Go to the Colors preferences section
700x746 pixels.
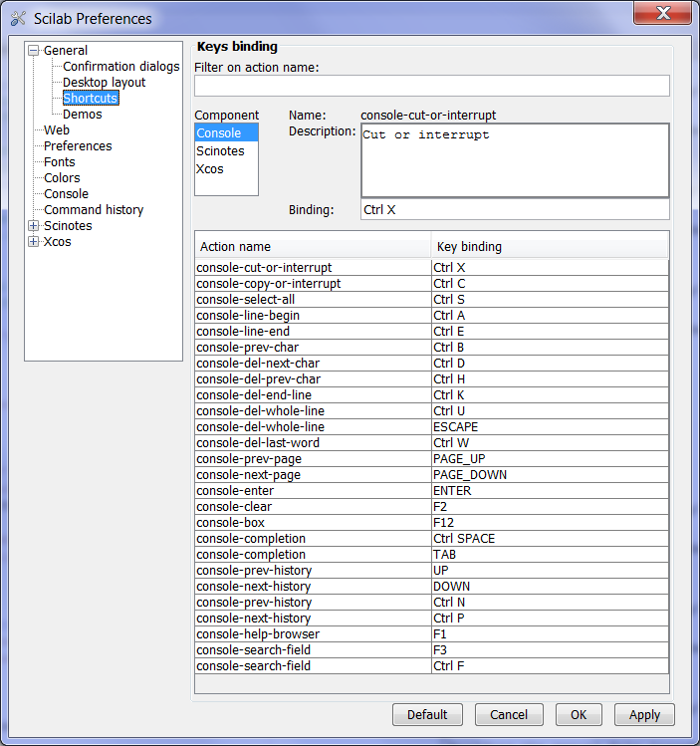tap(62, 178)
